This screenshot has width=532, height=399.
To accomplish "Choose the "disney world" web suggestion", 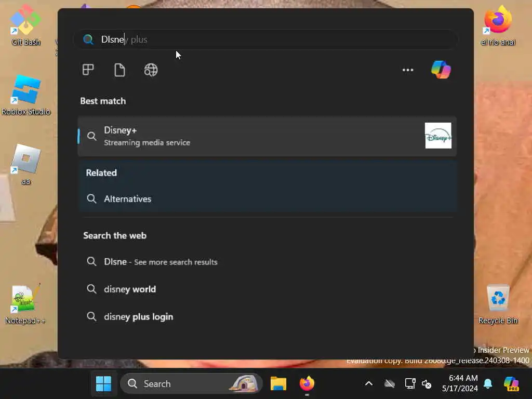I will (267, 289).
